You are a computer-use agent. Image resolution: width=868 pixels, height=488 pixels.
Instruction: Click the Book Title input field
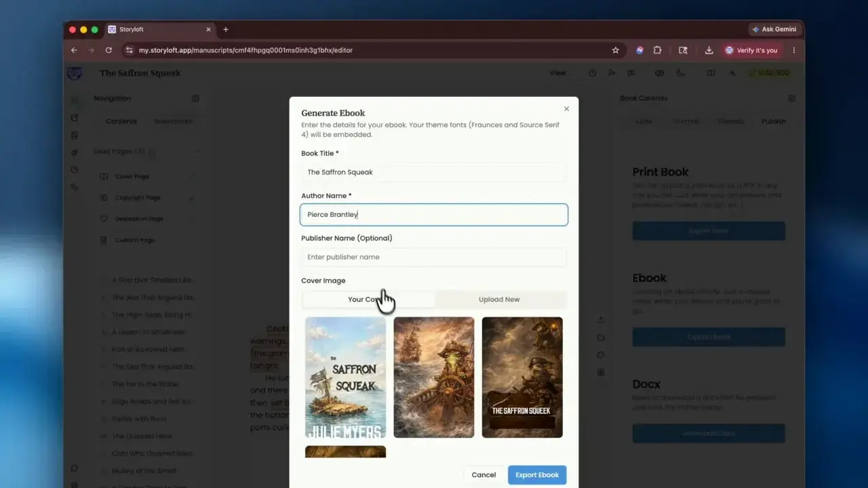tap(434, 172)
